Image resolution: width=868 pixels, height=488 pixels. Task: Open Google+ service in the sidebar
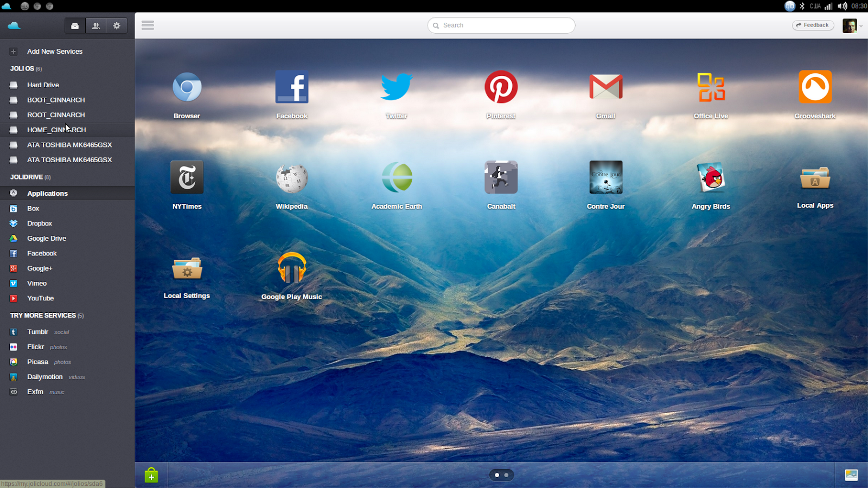67,268
